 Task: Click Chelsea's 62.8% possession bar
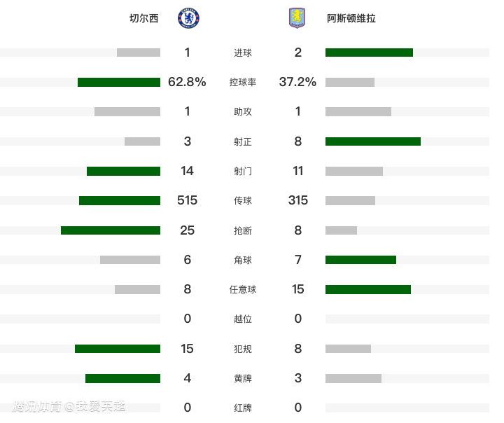point(119,82)
